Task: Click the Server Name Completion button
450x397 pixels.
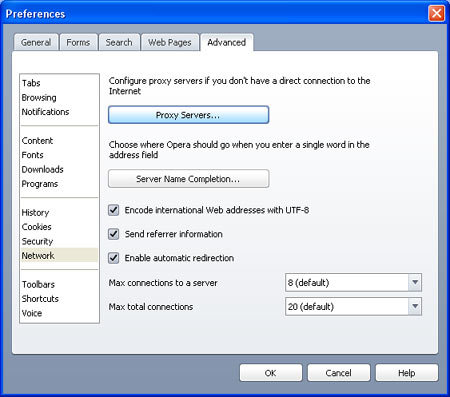Action: coord(188,179)
